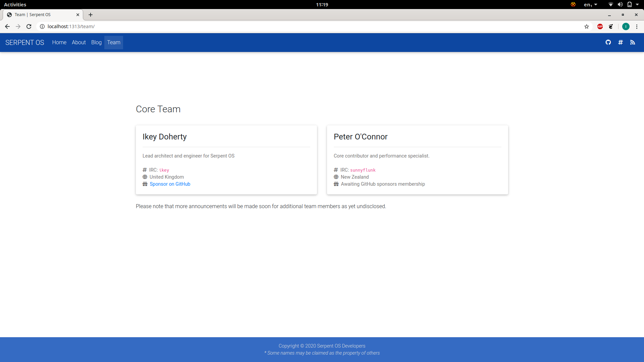Open the clock showing 11:19
This screenshot has height=362, width=644.
(322, 4)
